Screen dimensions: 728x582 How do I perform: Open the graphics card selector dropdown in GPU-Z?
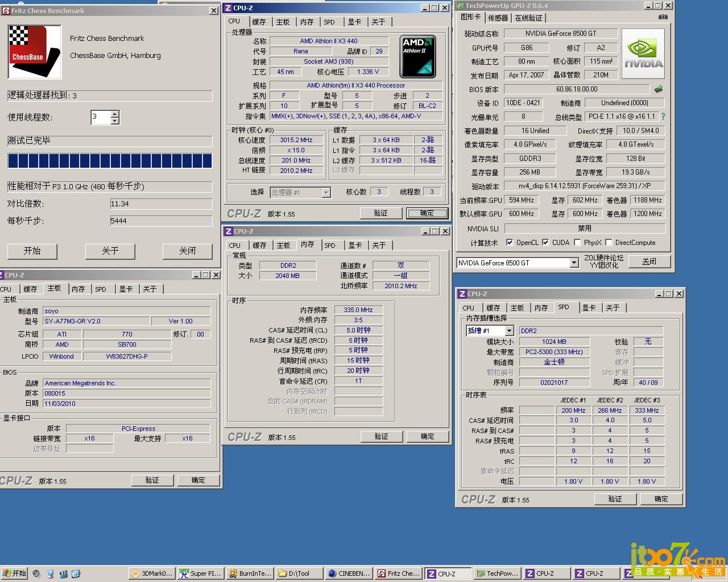point(574,263)
